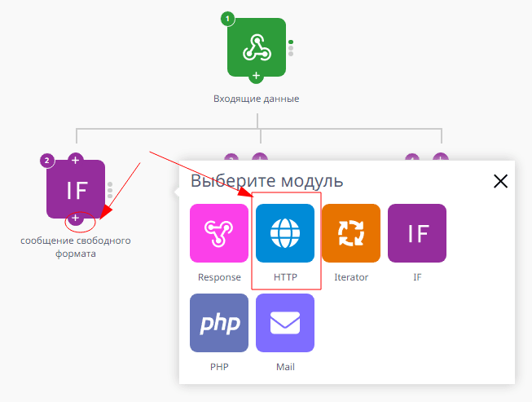532x402 pixels.
Task: Click plus button under the webhook node
Action: [256, 76]
